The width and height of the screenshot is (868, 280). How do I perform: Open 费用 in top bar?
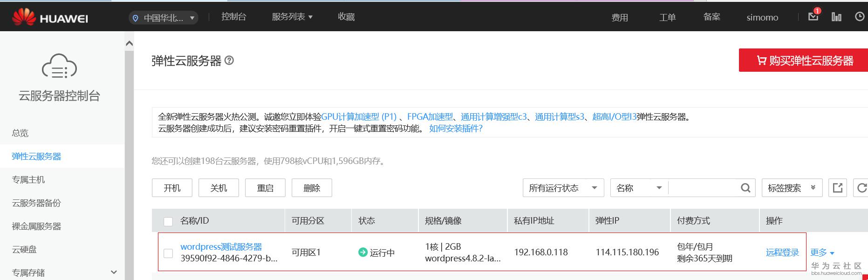[x=620, y=18]
